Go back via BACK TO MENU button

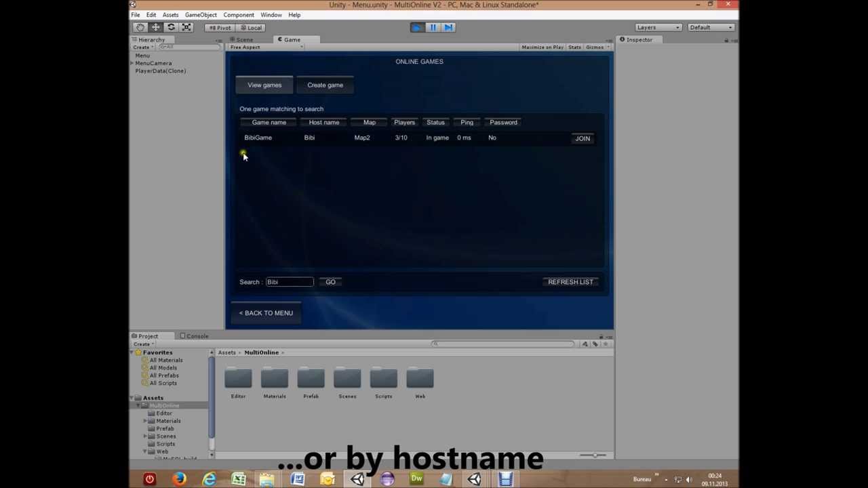pos(266,313)
